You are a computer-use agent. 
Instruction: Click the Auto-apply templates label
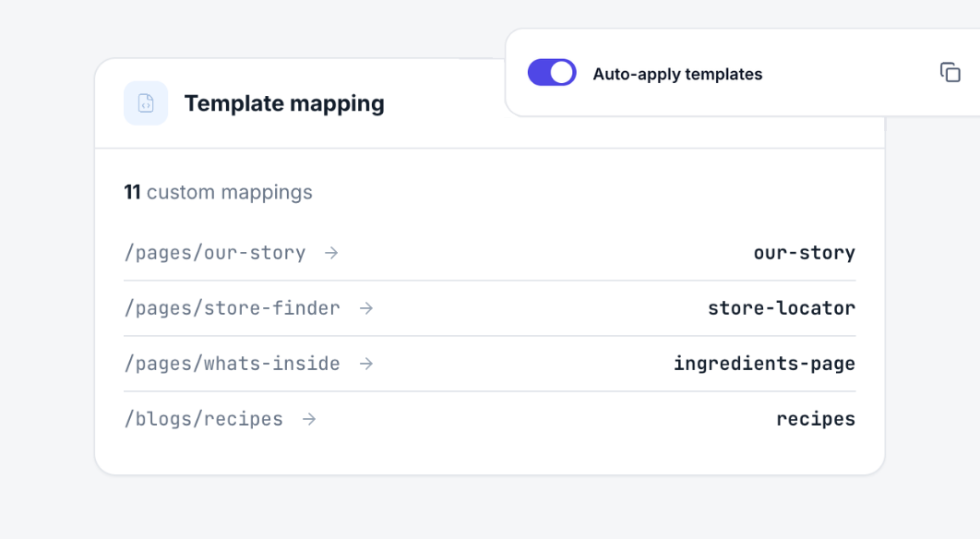(x=677, y=74)
